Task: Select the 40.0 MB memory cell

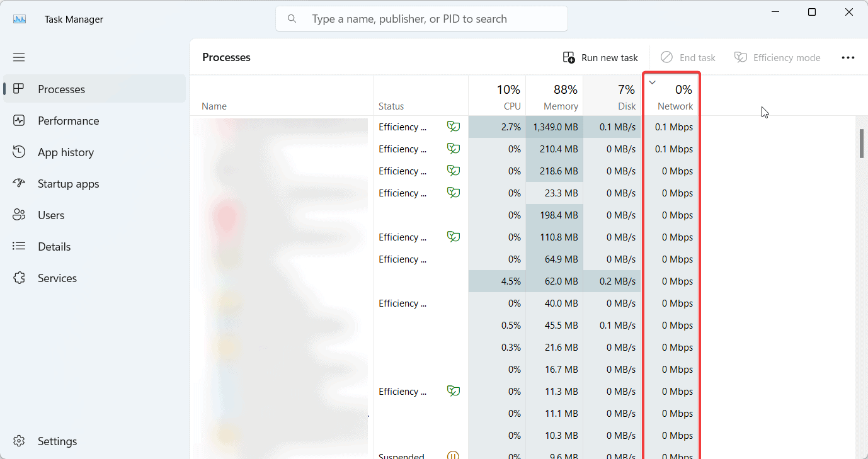Action: (x=554, y=303)
